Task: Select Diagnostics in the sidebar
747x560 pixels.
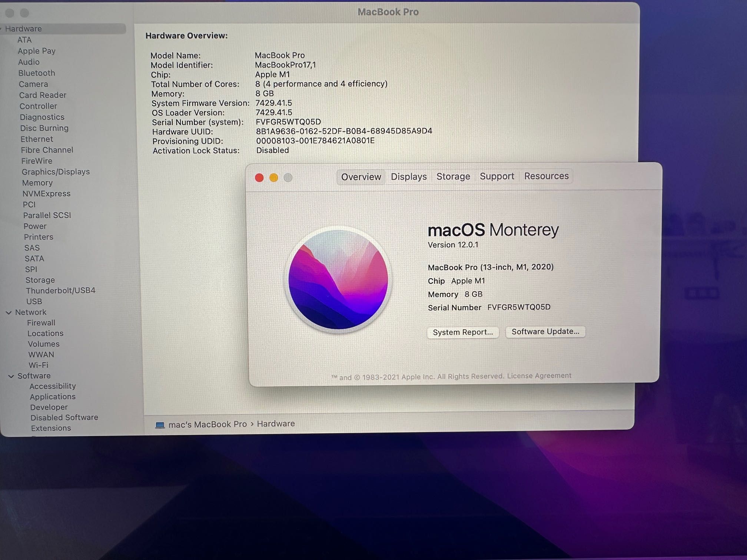Action: pyautogui.click(x=42, y=117)
